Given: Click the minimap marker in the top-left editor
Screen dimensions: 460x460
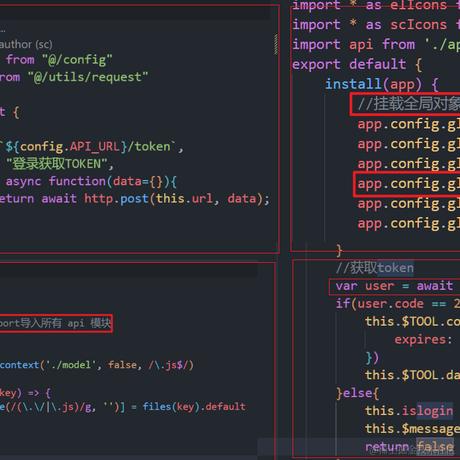Looking at the screenshot, I should 276,44.
